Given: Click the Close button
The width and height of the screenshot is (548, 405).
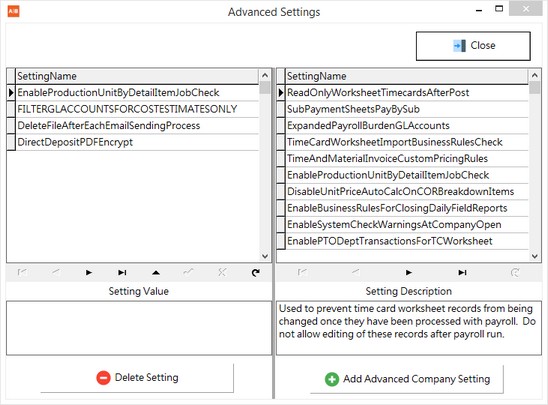Looking at the screenshot, I should [473, 46].
